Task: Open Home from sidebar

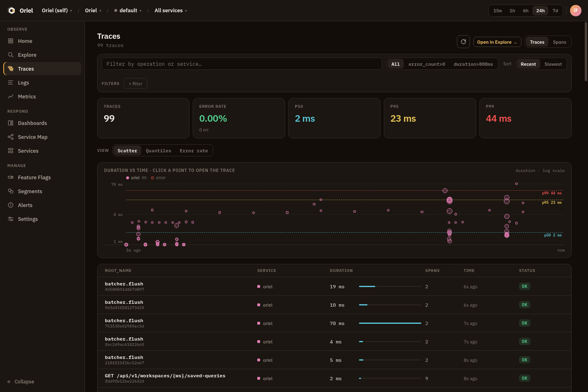Action: click(x=42, y=41)
